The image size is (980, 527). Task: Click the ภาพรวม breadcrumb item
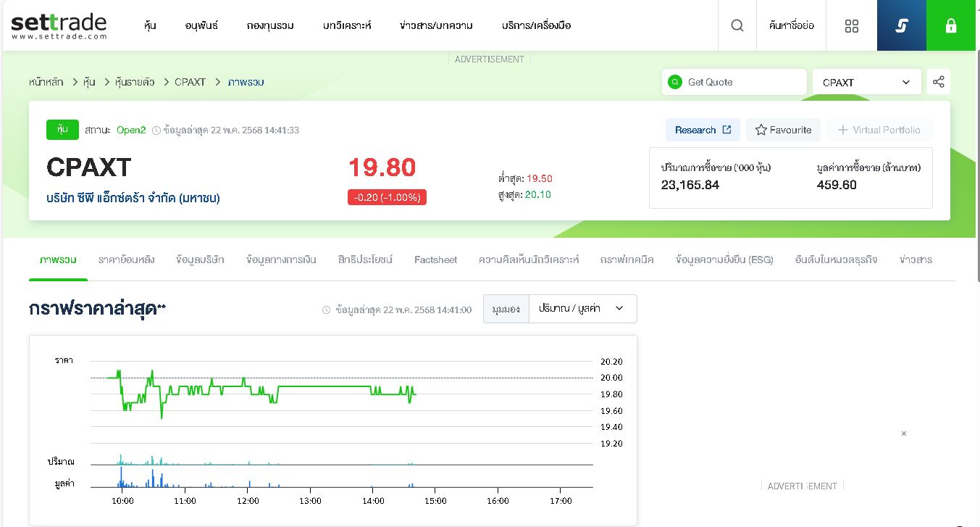pyautogui.click(x=246, y=82)
